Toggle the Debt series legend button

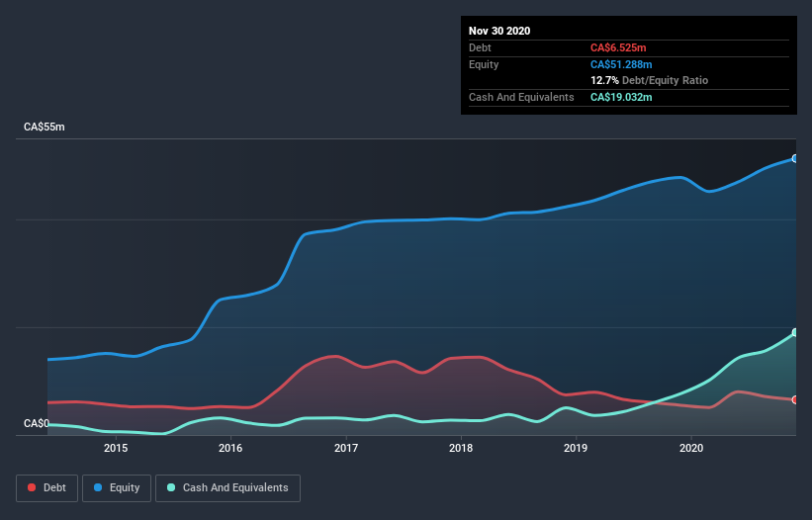coord(46,488)
